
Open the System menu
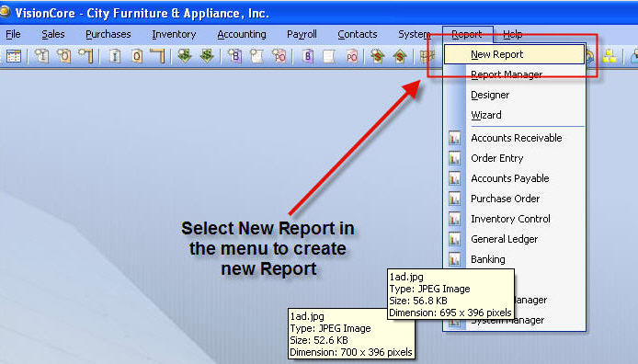415,34
